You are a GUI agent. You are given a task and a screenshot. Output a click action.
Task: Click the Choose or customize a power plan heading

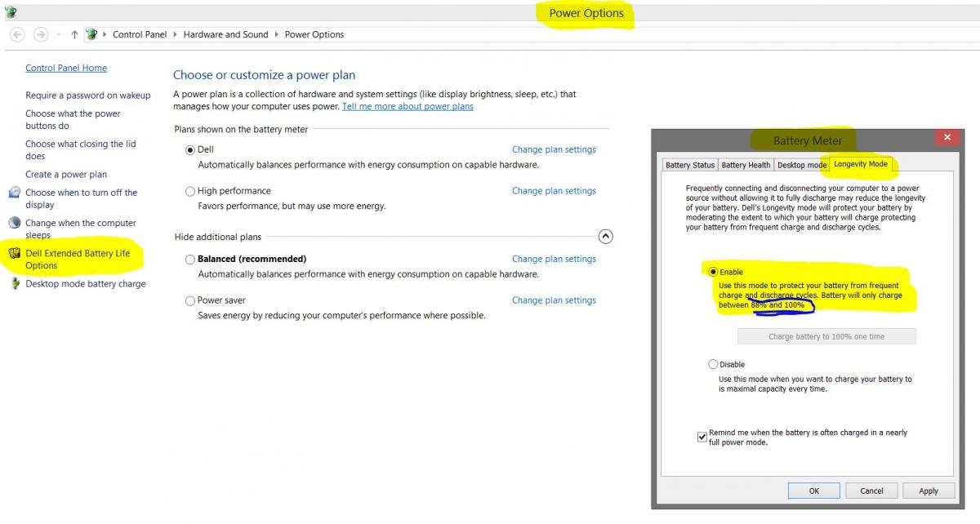[x=264, y=75]
